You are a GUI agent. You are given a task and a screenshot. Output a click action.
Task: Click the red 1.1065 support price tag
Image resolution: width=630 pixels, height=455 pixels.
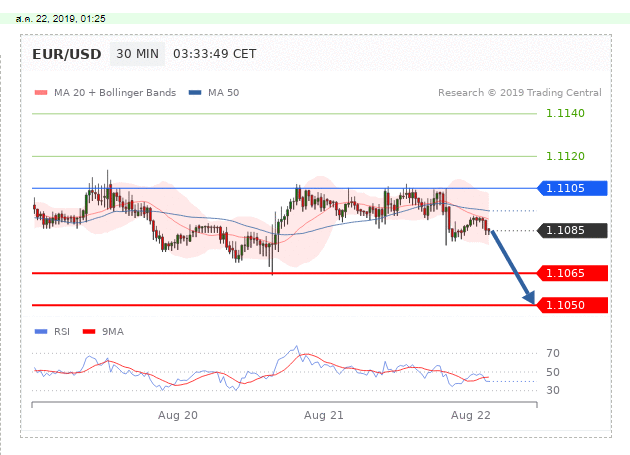coord(572,273)
